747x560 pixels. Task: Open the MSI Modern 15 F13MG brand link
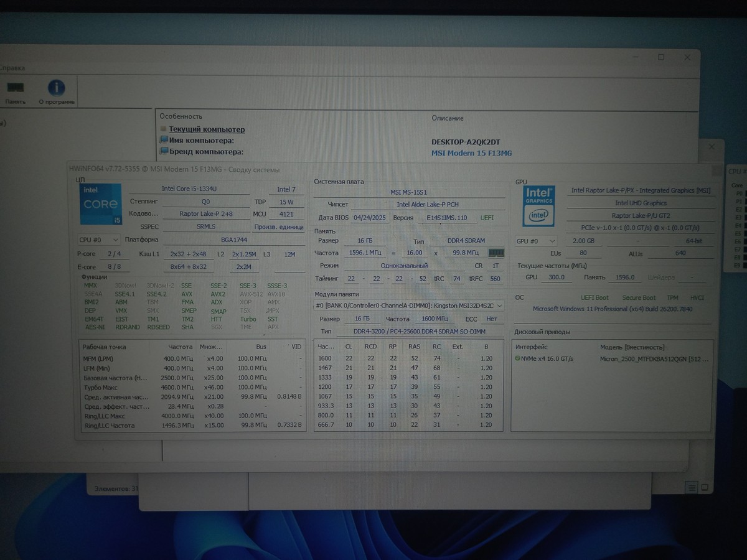click(471, 153)
